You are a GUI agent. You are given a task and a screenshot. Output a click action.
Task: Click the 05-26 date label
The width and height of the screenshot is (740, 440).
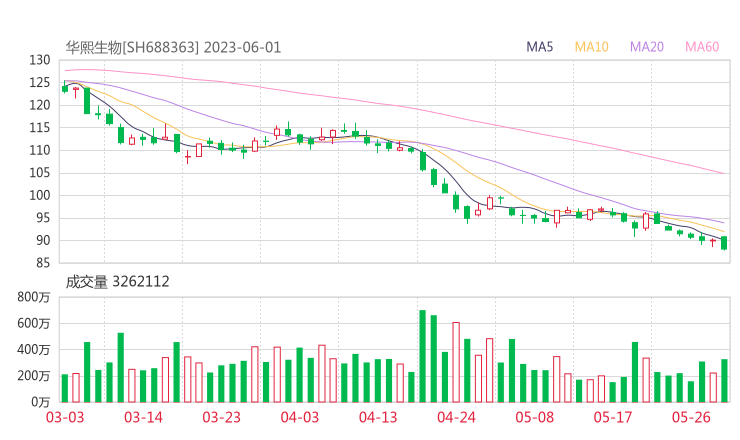click(691, 417)
